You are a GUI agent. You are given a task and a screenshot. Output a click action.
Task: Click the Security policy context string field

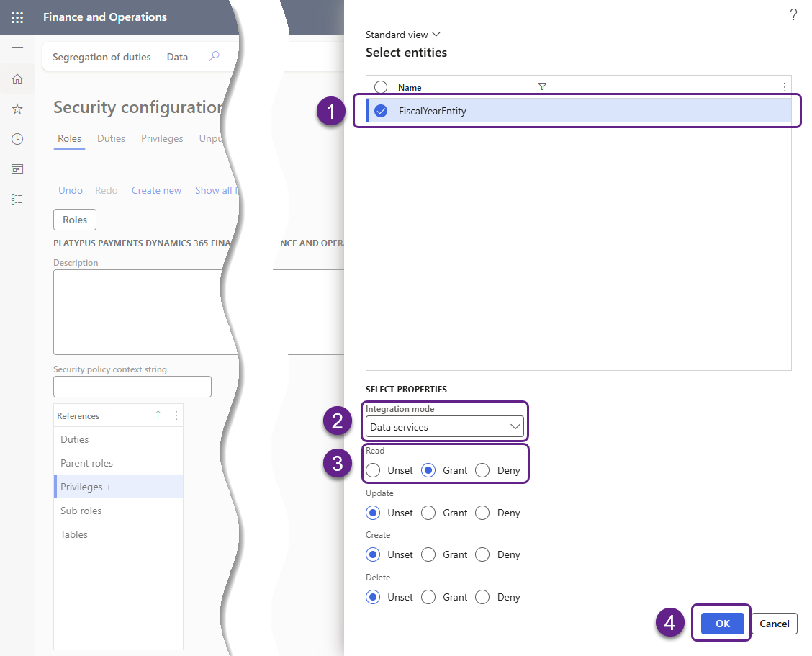click(132, 387)
